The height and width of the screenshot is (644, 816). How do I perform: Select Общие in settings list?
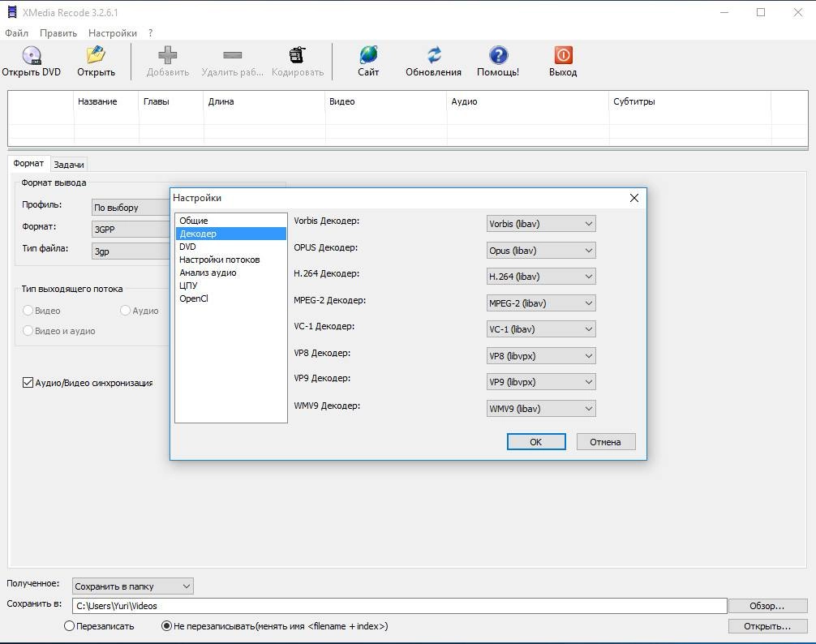[231, 221]
